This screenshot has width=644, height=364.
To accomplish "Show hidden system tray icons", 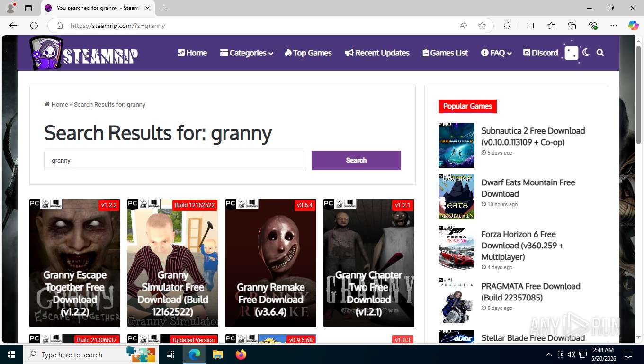I will (549, 355).
